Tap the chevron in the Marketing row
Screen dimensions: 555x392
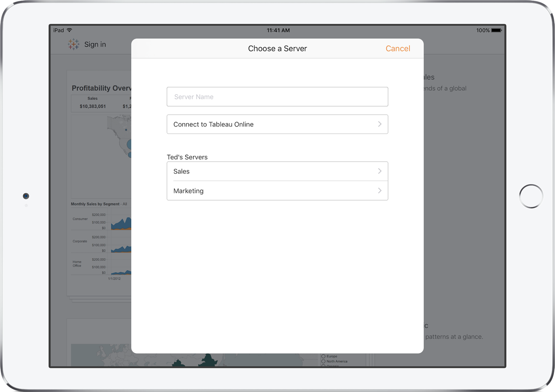(380, 191)
